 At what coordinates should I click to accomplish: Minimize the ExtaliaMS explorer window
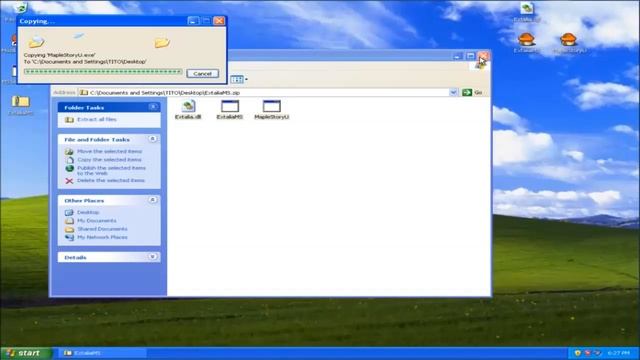click(x=458, y=56)
